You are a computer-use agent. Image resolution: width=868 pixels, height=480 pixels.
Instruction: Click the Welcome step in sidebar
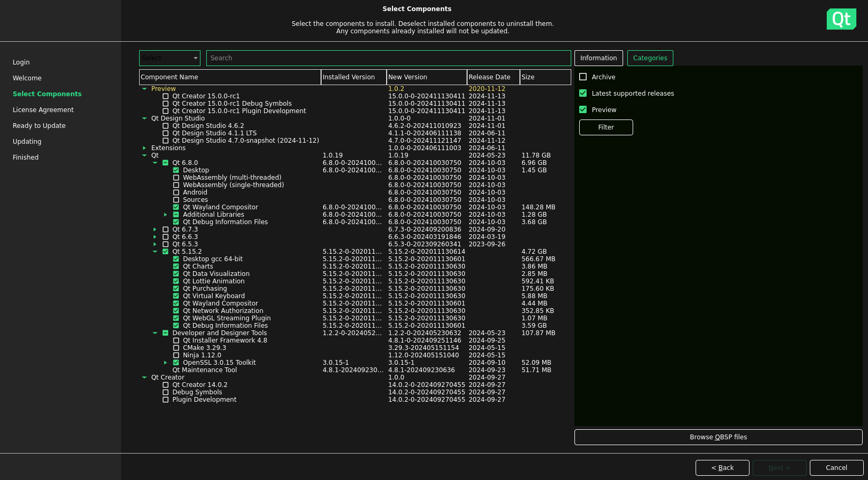point(27,78)
